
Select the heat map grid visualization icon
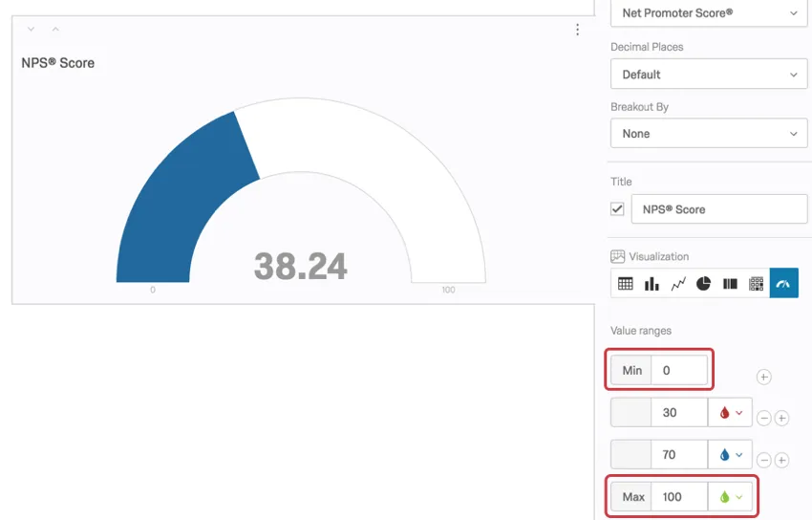[756, 283]
